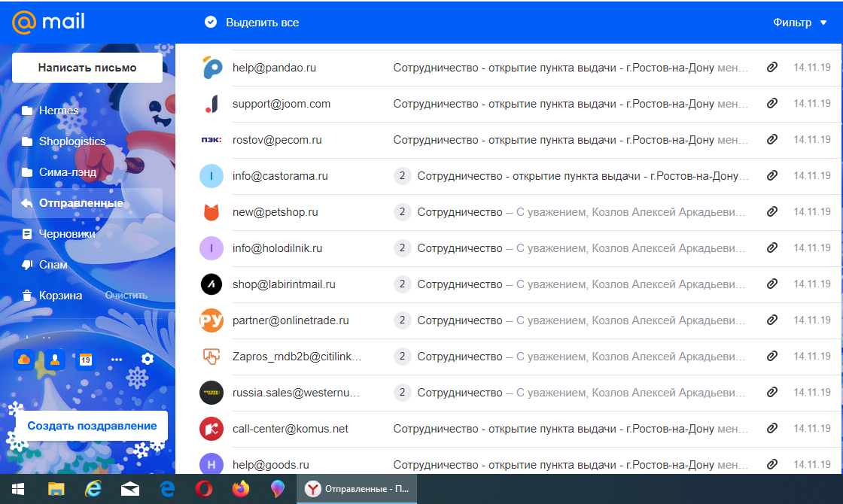Image resolution: width=843 pixels, height=504 pixels.
Task: Click the call-center@komus.net avatar icon
Action: coord(212,429)
